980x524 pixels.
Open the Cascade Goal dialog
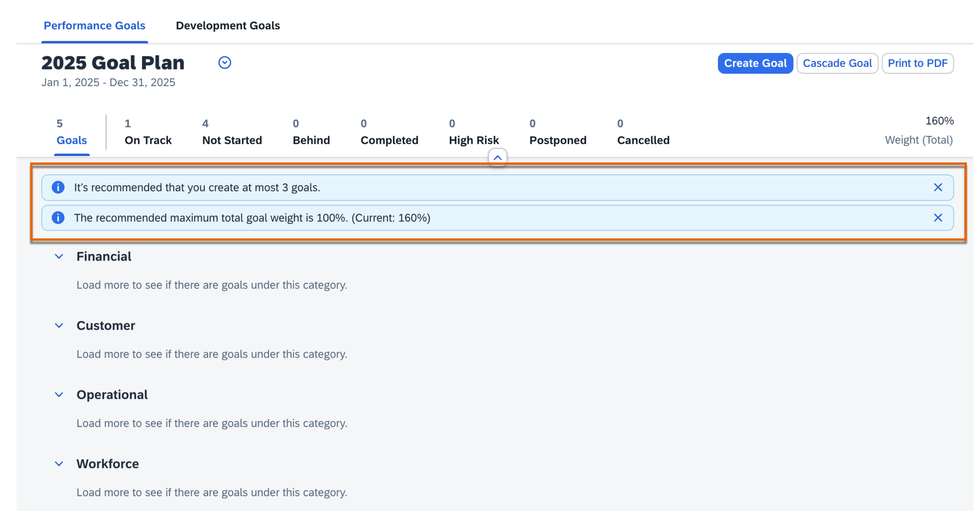pyautogui.click(x=838, y=63)
